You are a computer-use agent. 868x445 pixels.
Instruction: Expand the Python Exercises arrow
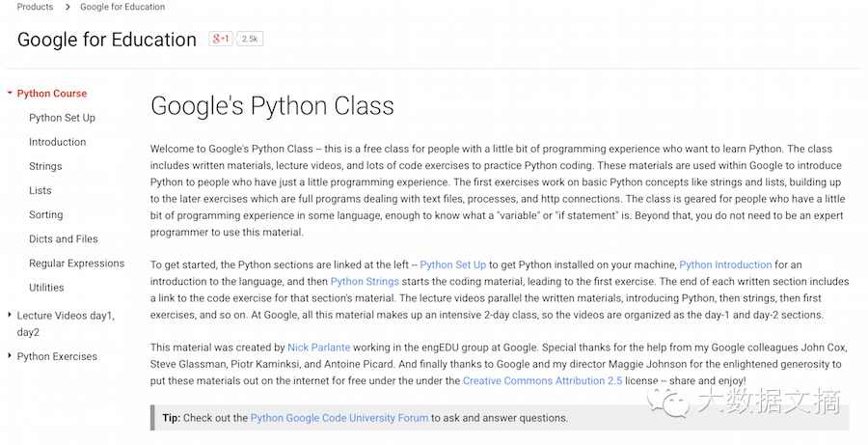pyautogui.click(x=10, y=356)
